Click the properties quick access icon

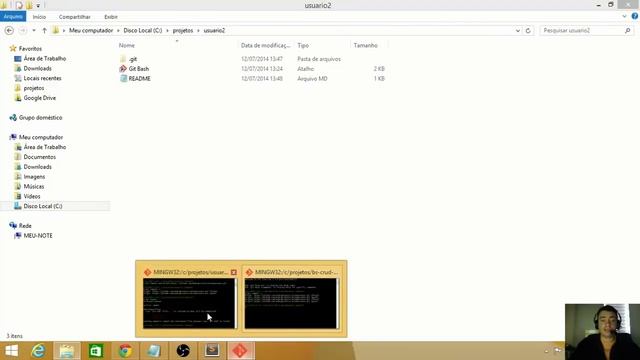tap(19, 5)
